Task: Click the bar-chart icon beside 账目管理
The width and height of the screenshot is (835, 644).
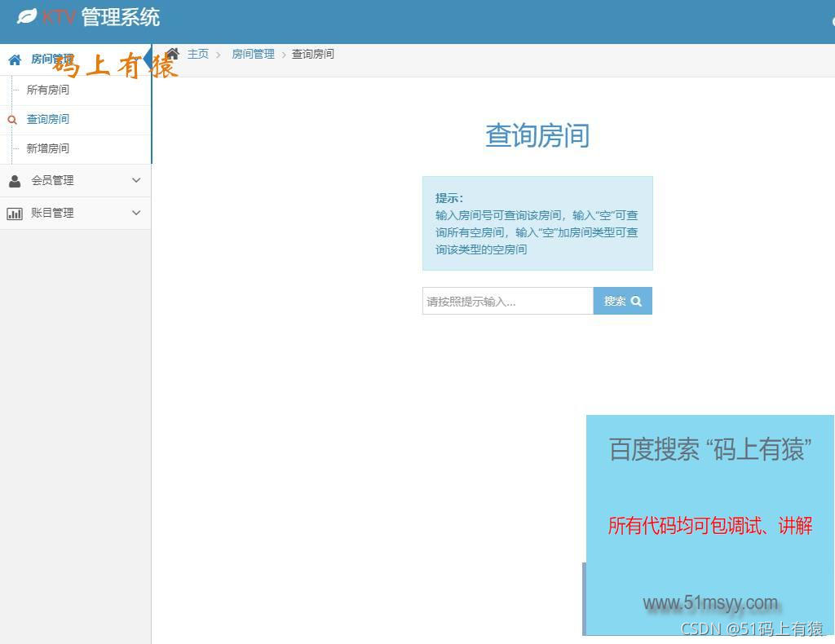Action: click(14, 213)
